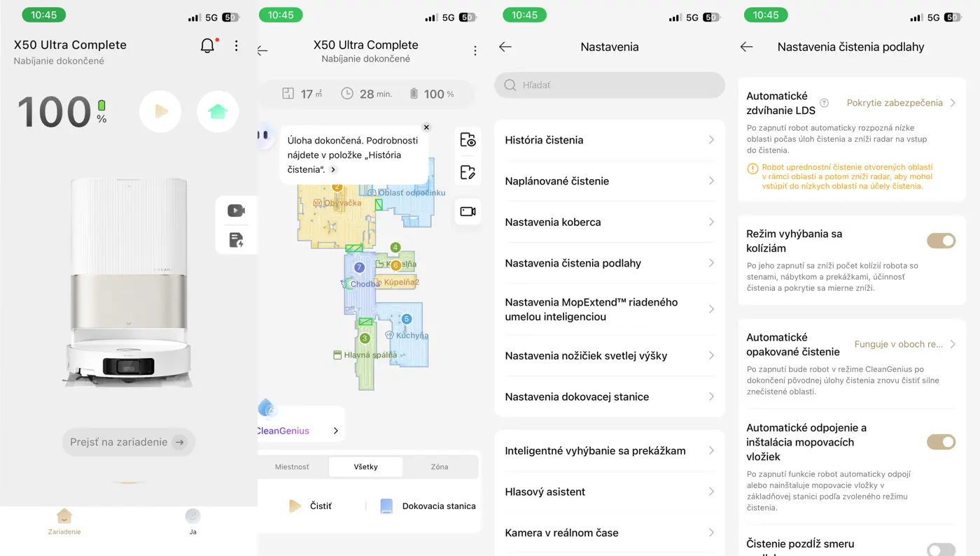Image resolution: width=980 pixels, height=556 pixels.
Task: Open three-dot menu on the map screen
Action: (x=475, y=51)
